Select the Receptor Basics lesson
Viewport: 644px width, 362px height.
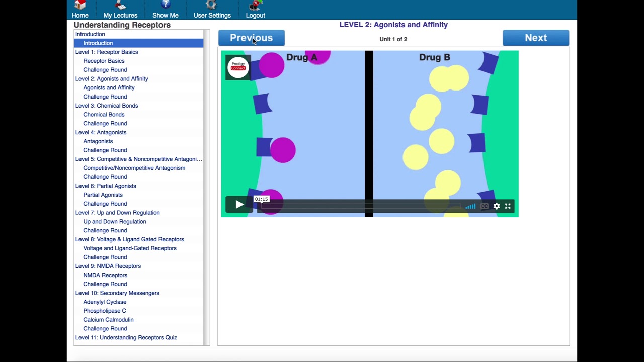[104, 61]
